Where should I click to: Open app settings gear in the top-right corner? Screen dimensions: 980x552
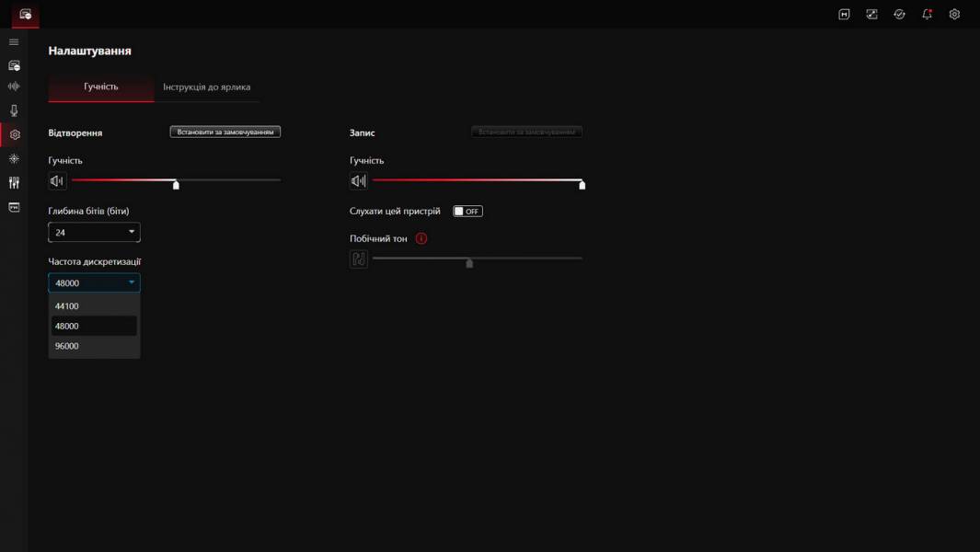[954, 15]
